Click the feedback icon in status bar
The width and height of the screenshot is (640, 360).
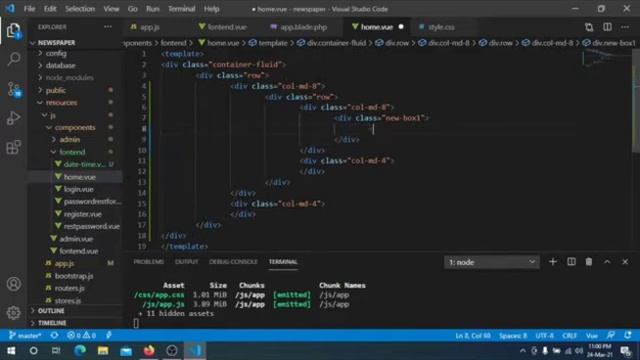(x=611, y=336)
